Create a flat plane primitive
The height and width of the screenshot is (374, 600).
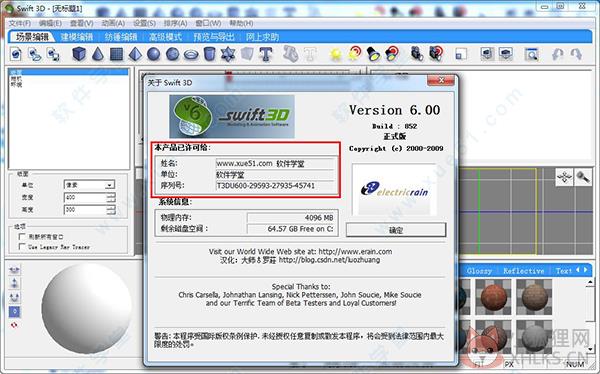pyautogui.click(x=116, y=54)
